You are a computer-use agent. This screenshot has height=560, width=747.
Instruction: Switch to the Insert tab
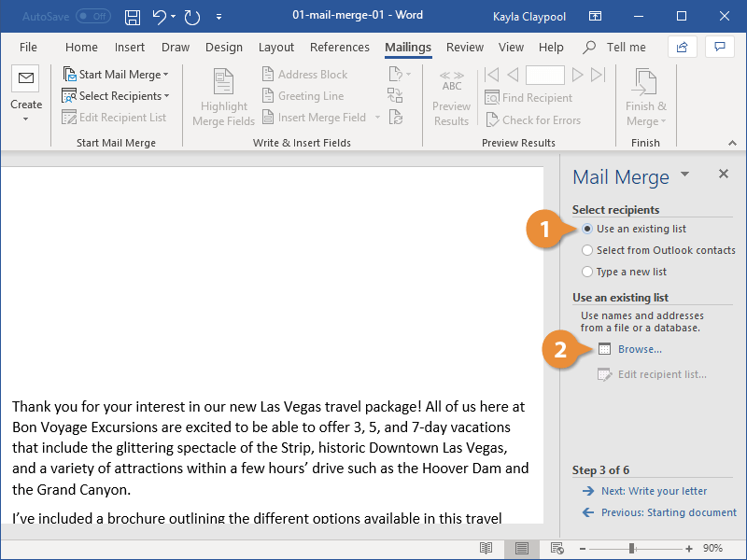pos(130,47)
